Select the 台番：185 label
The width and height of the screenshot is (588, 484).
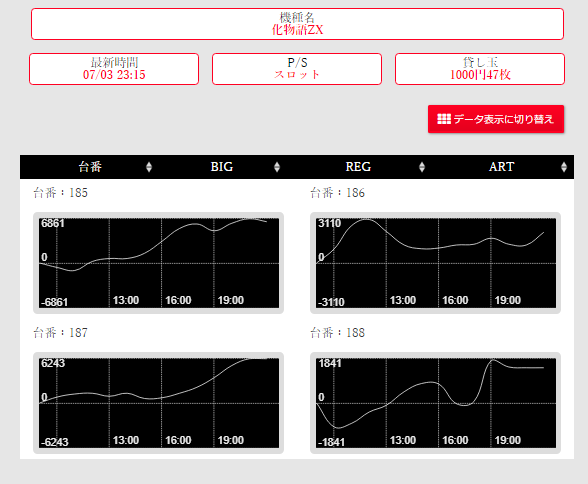(x=60, y=193)
